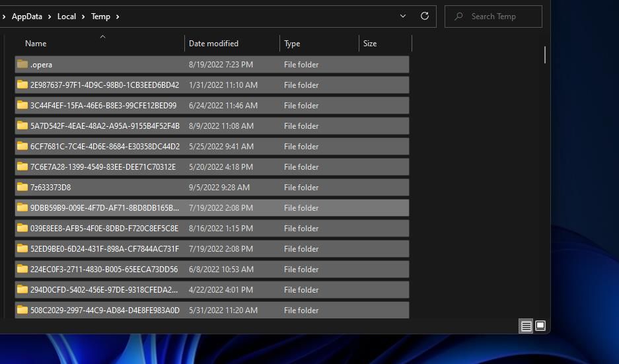Select folder name 52ED9BE0-6D24-431F-898A-CF7844AC731F
The image size is (619, 364).
tap(104, 250)
